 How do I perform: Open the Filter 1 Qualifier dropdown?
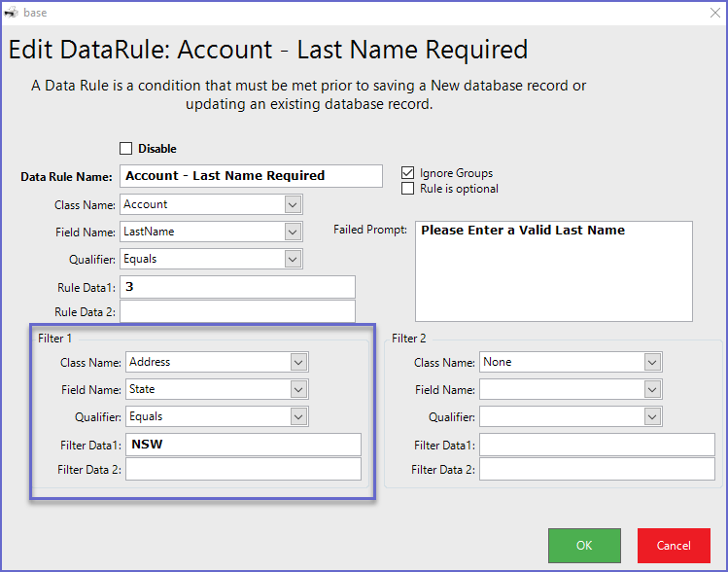pyautogui.click(x=298, y=416)
